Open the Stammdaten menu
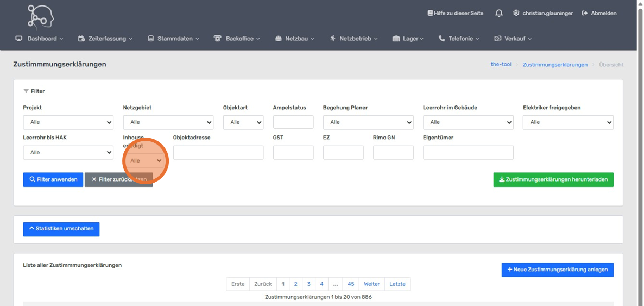This screenshot has width=644, height=306. (174, 39)
